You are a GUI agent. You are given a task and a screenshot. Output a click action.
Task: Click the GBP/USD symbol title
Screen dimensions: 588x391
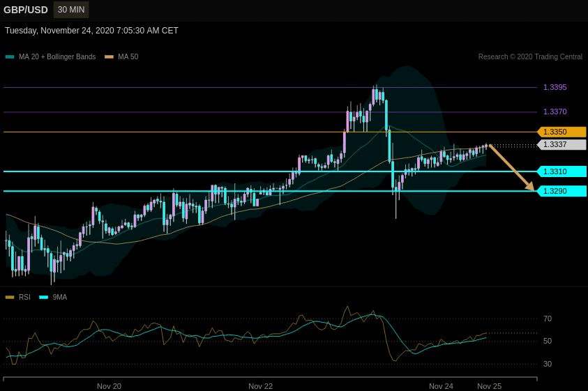(26, 10)
